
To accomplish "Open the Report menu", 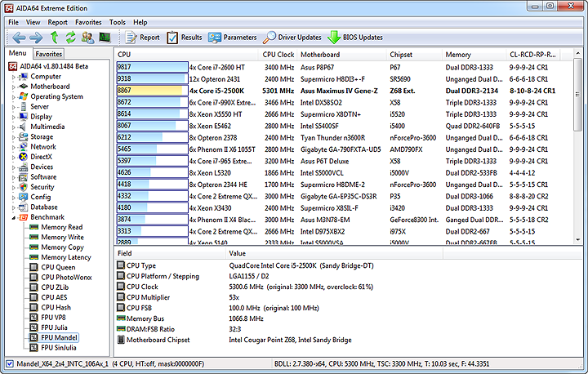I will coord(57,22).
